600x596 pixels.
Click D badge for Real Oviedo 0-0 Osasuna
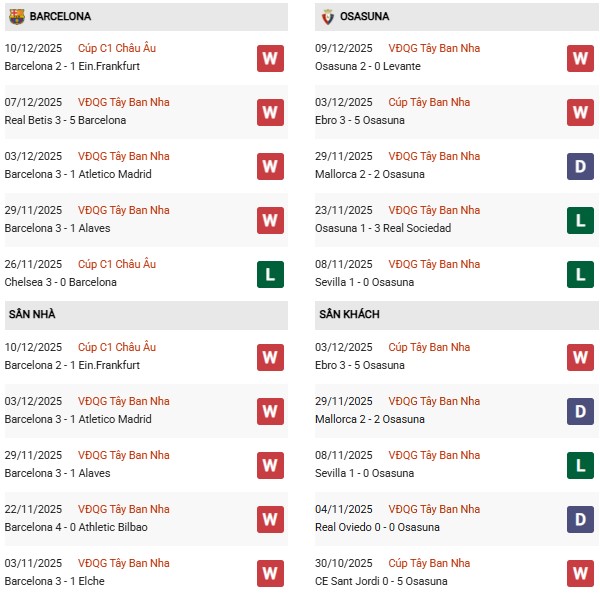coord(580,519)
